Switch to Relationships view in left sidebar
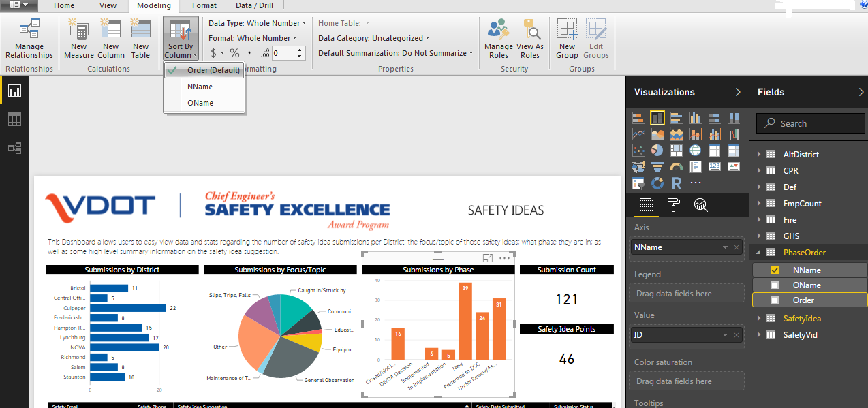Image resolution: width=868 pixels, height=408 pixels. click(x=14, y=147)
